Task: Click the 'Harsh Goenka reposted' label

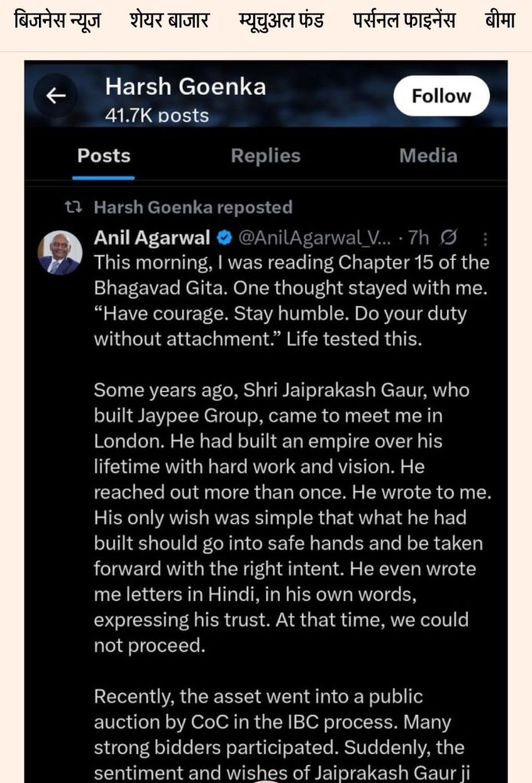Action: pos(193,207)
